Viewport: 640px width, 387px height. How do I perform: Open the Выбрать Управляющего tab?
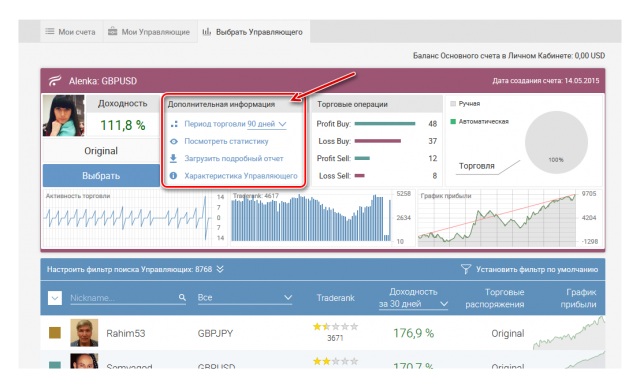coord(253,31)
